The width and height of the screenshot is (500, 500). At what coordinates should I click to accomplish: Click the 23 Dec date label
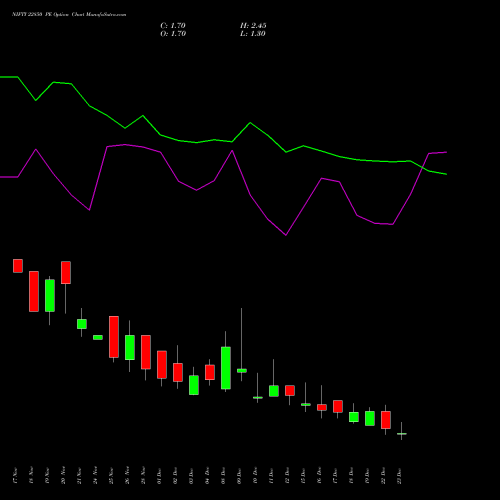click(x=399, y=476)
